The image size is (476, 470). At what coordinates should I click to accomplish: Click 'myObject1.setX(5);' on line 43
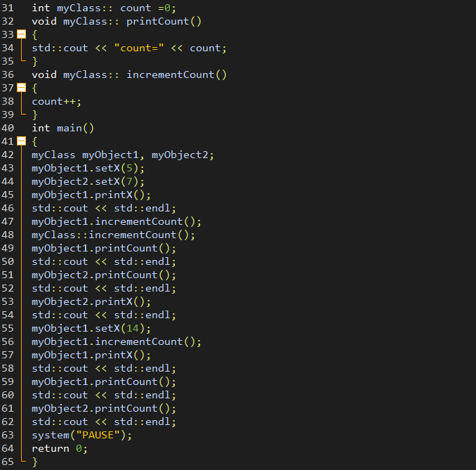(x=88, y=169)
